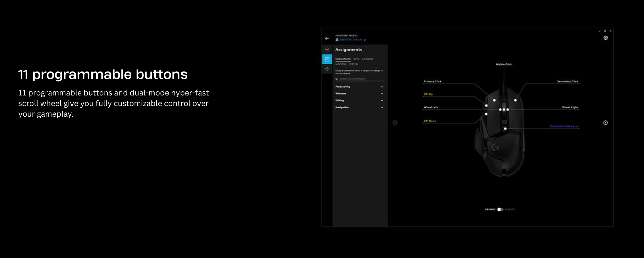Click the Secondary Click assignment label
Screen dimensions: 644x258
point(567,82)
